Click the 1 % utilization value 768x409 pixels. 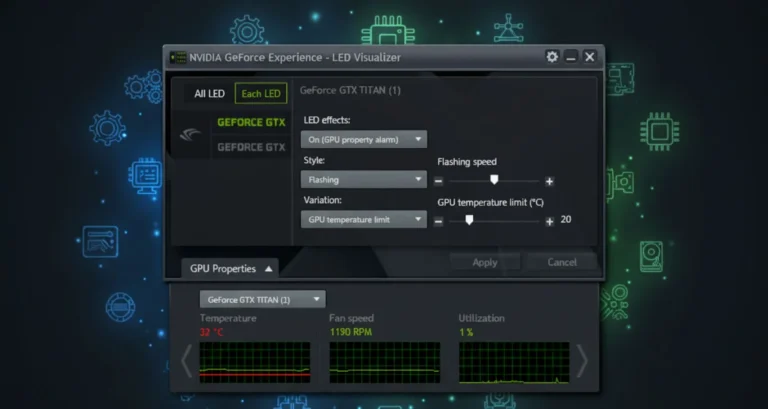pos(466,332)
